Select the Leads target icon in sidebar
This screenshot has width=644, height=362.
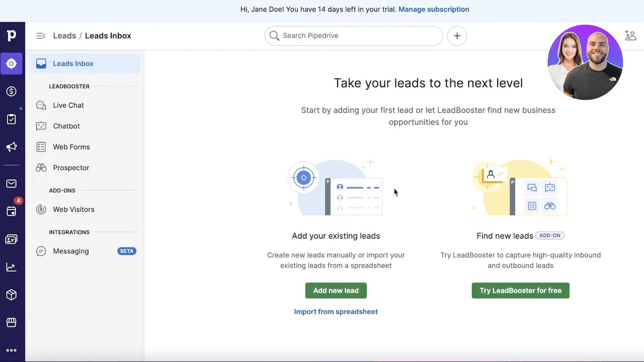[11, 64]
